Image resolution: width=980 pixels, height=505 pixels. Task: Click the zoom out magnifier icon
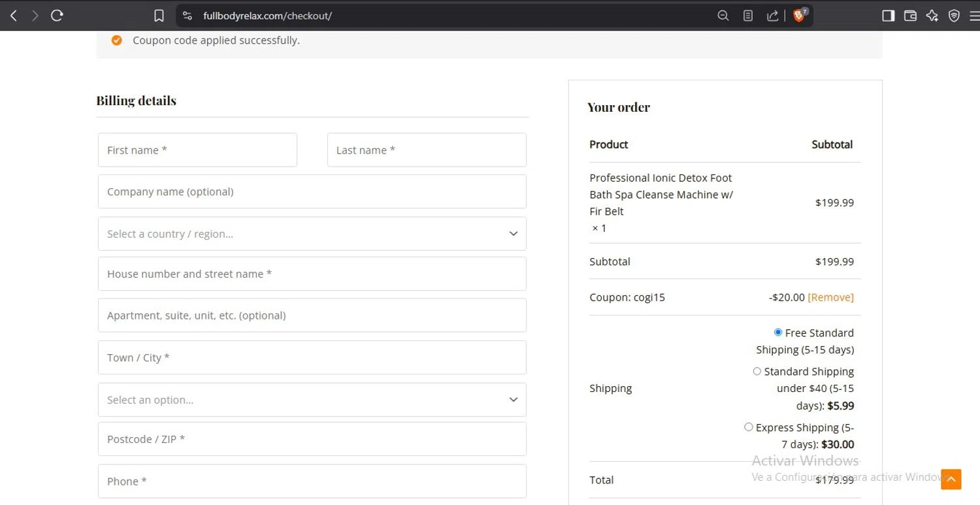[x=723, y=16]
